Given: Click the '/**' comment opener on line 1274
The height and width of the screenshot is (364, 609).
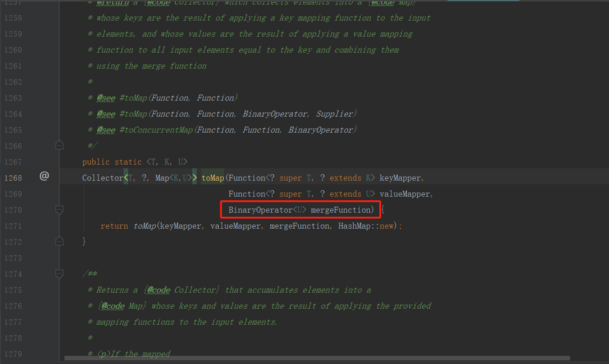Looking at the screenshot, I should click(x=89, y=274).
